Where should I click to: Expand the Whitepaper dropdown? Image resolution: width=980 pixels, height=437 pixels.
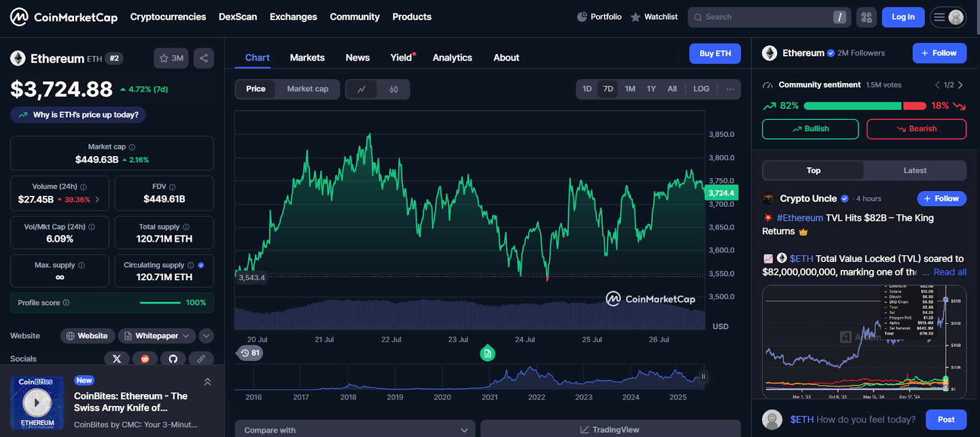tap(157, 336)
